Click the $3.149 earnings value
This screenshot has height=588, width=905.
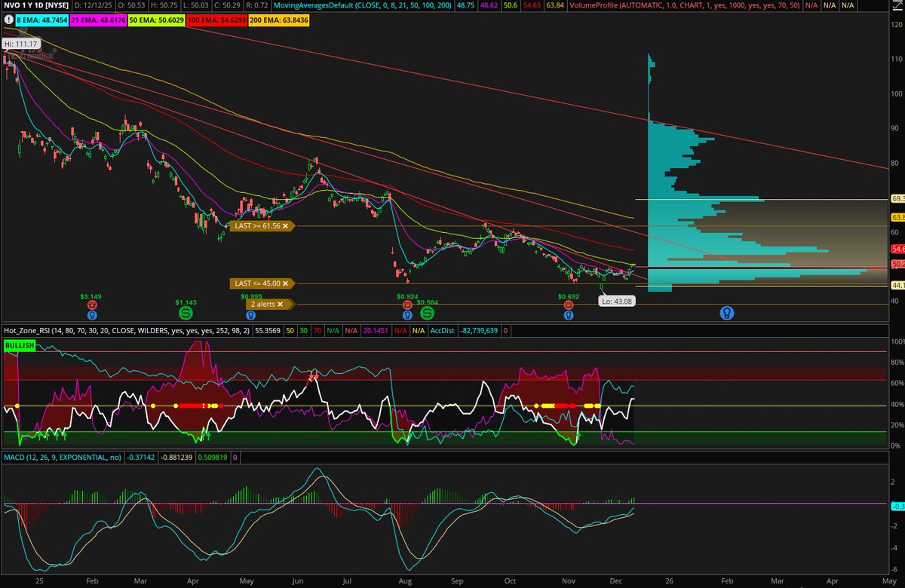click(x=91, y=296)
